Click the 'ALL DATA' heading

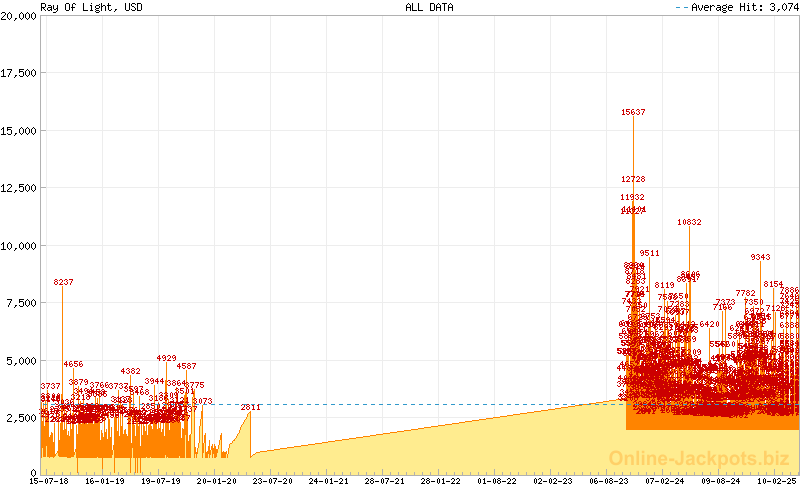pyautogui.click(x=429, y=7)
